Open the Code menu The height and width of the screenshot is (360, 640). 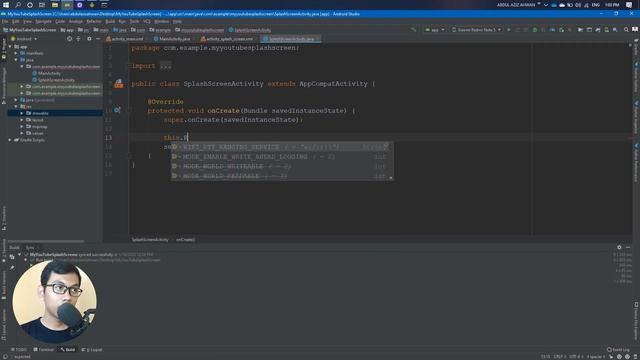coord(60,21)
